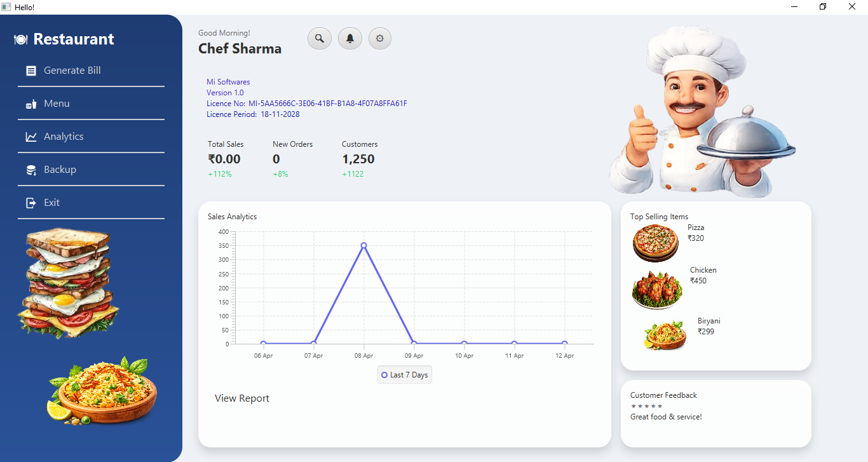Open the Analytics line-chart icon
This screenshot has height=462, width=868.
(31, 136)
